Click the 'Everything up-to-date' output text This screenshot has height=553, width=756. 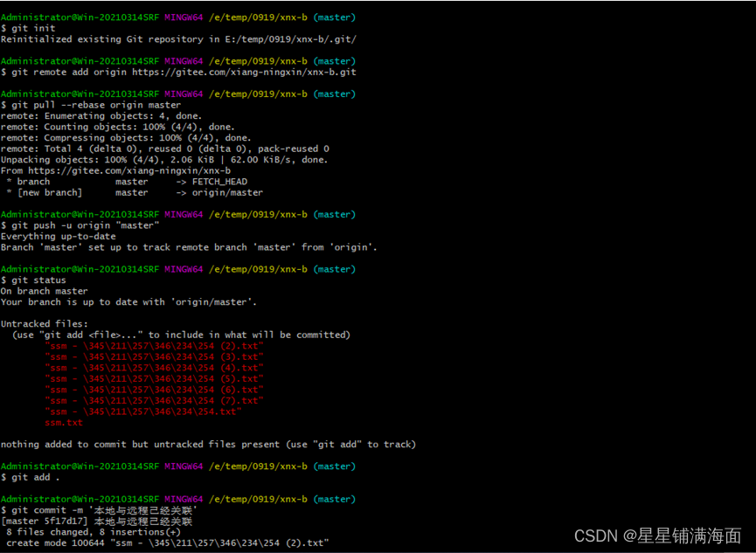[59, 237]
